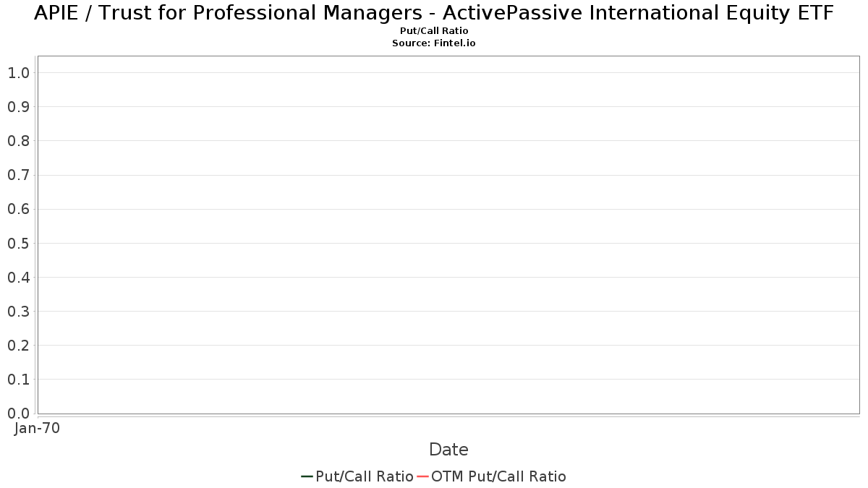Click the chart title APIE ActivePassive International Equity ETF
Image resolution: width=868 pixels, height=488 pixels.
tap(434, 13)
